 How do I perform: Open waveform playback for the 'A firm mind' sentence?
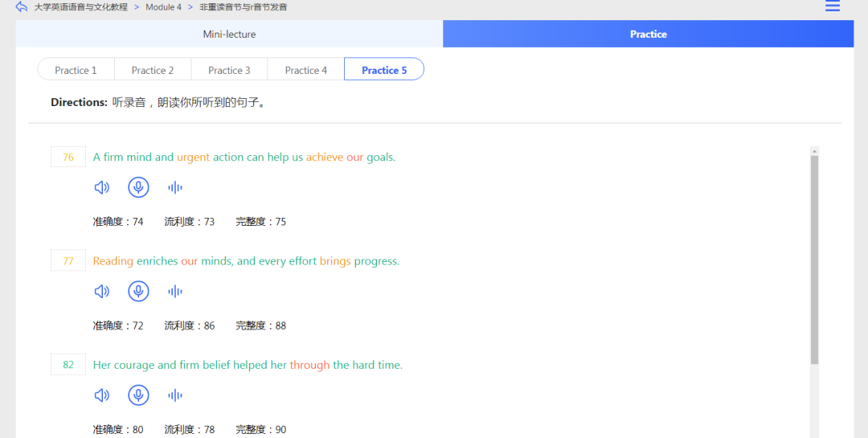[174, 188]
